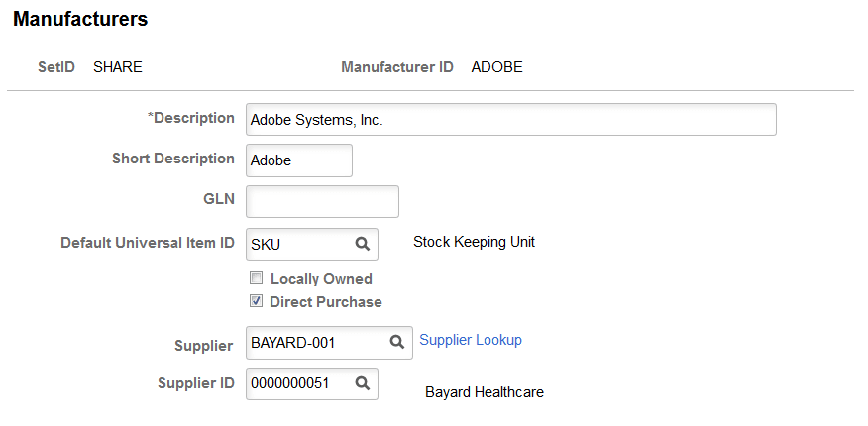Click the Manufacturers page heading
868x426 pixels.
click(80, 20)
